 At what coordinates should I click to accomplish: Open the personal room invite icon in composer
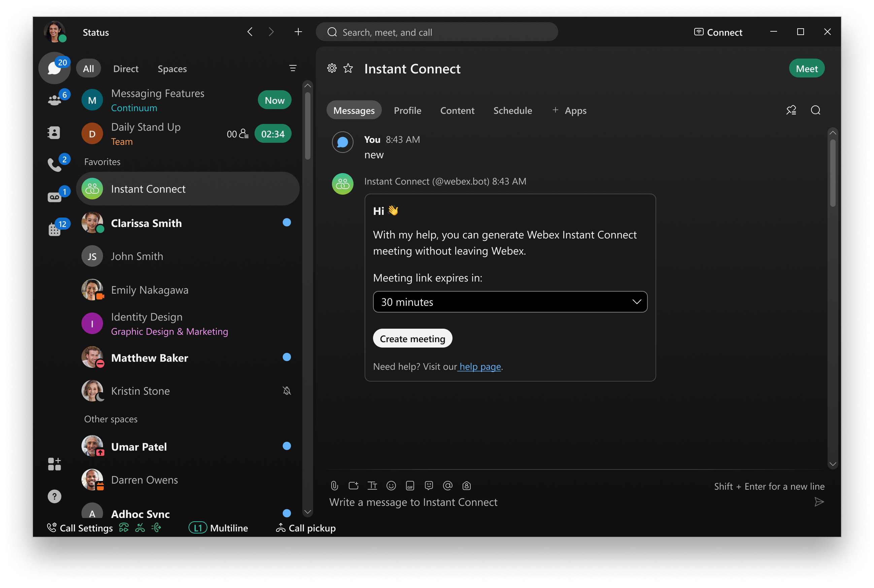point(467,486)
